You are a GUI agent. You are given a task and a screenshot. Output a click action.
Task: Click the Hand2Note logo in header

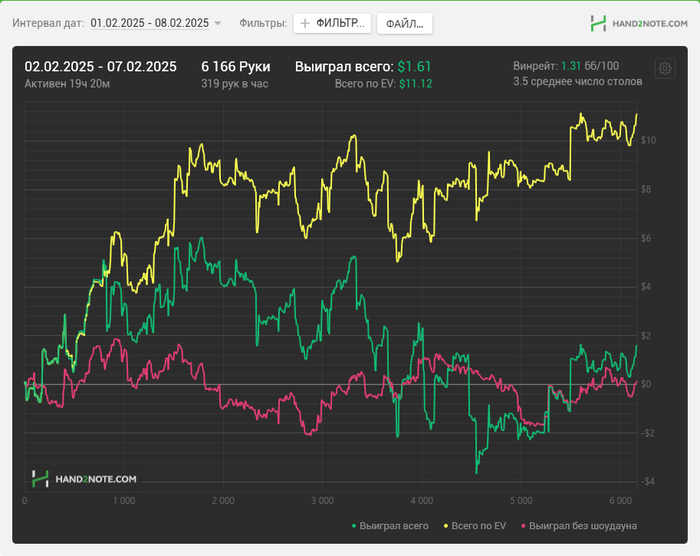(639, 23)
